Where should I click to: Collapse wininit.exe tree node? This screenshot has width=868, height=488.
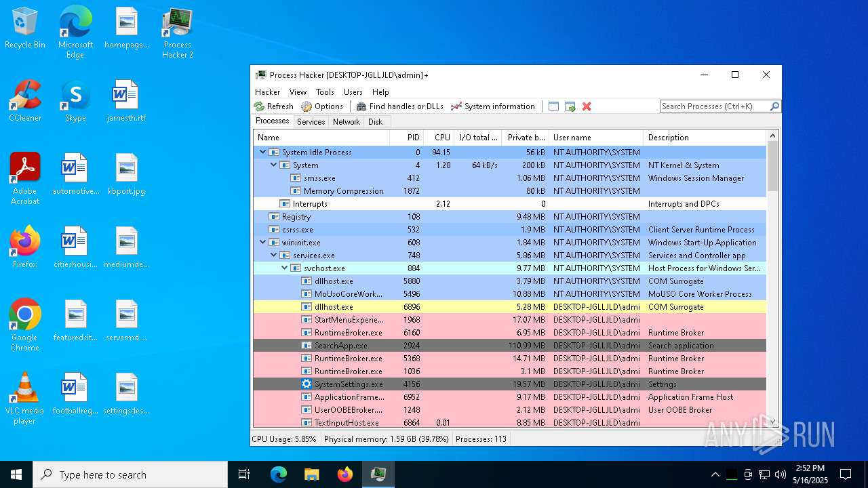coord(263,243)
